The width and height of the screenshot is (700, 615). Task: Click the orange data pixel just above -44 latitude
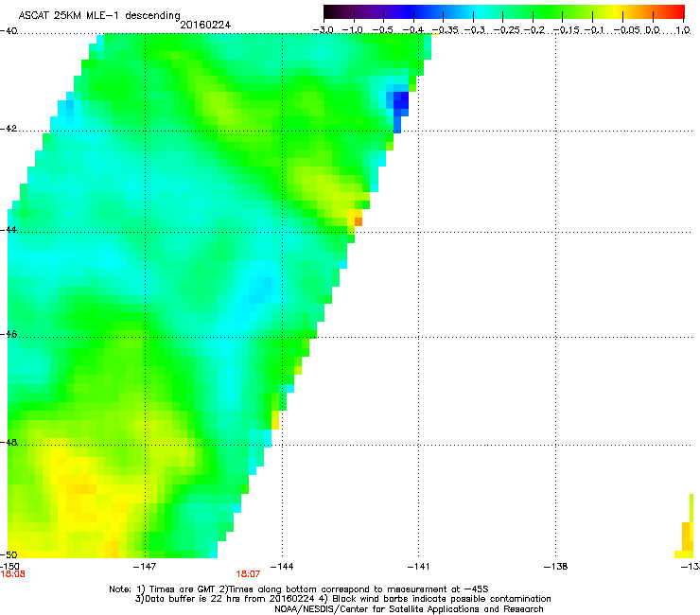(x=358, y=221)
